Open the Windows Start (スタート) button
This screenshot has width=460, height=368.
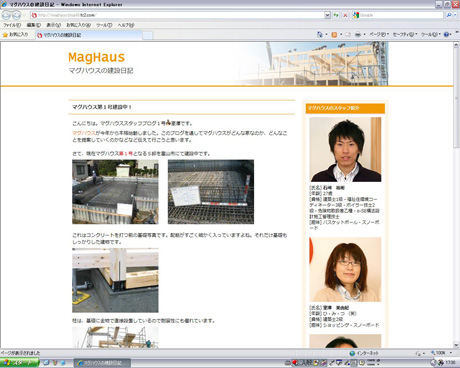coord(19,362)
